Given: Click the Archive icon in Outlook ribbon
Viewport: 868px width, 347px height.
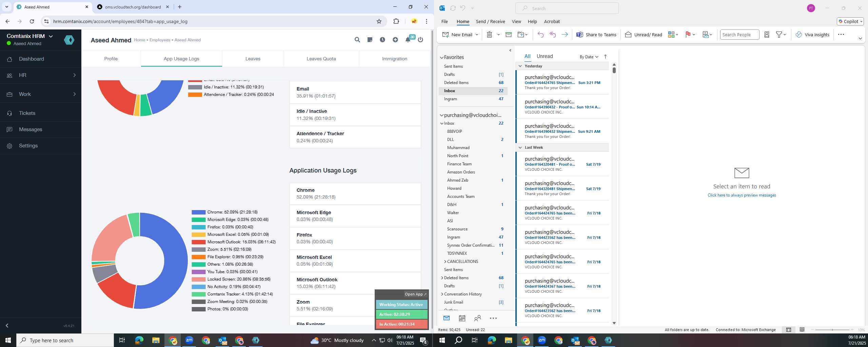Looking at the screenshot, I should (x=508, y=35).
